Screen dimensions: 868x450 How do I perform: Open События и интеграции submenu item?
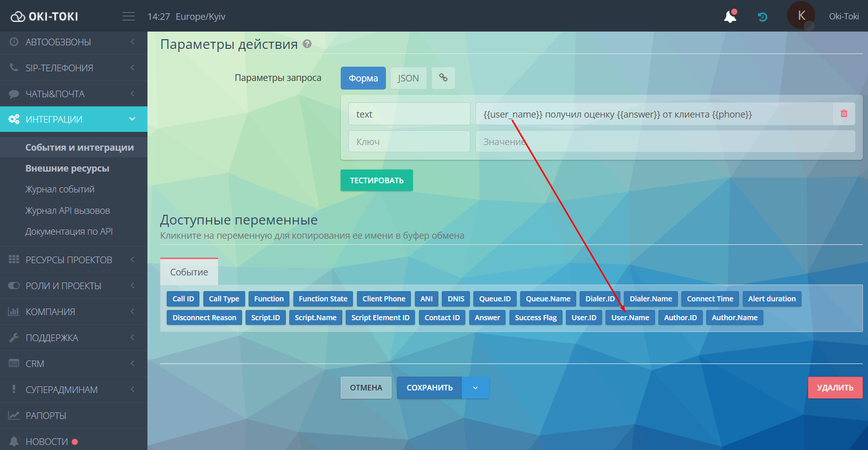tap(79, 147)
